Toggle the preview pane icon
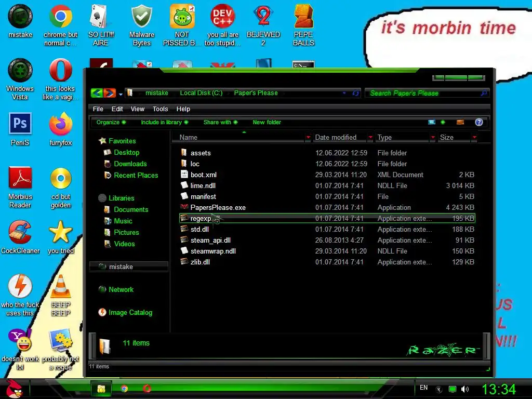Viewport: 532px width, 399px height. point(460,122)
